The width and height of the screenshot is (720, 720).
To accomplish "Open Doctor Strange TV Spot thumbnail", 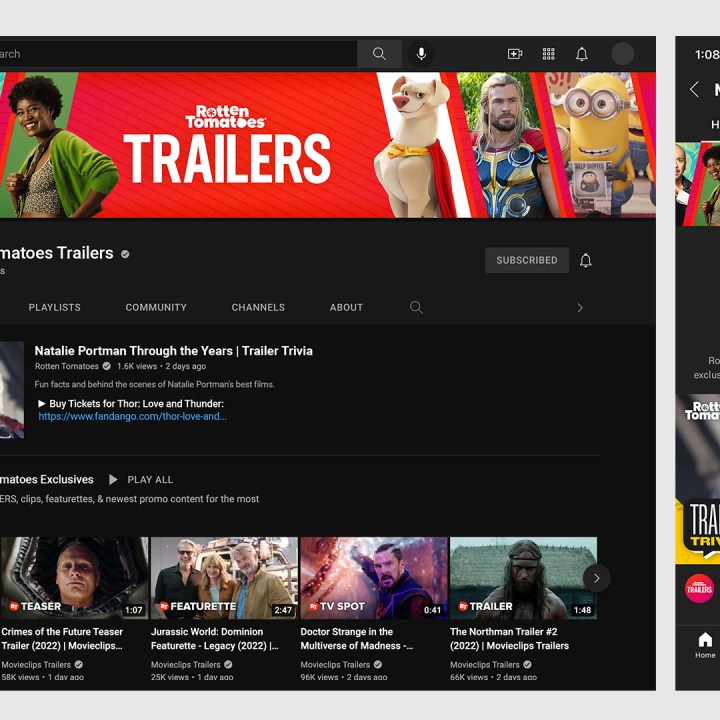I will pyautogui.click(x=374, y=578).
